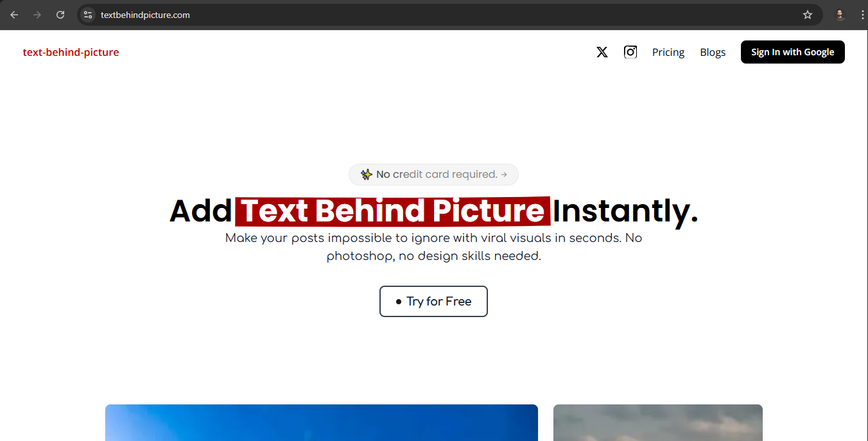Open the blue sky sample image

[321, 422]
